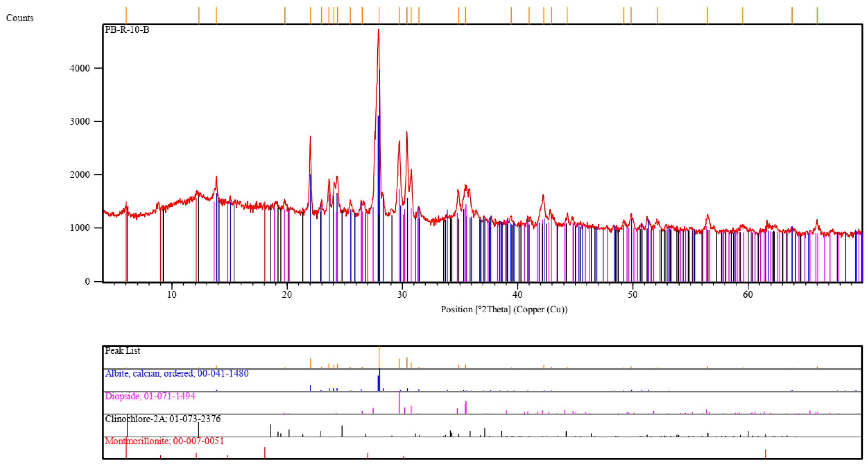Click the 3000 tick label on y-axis
The height and width of the screenshot is (468, 868).
coord(80,121)
